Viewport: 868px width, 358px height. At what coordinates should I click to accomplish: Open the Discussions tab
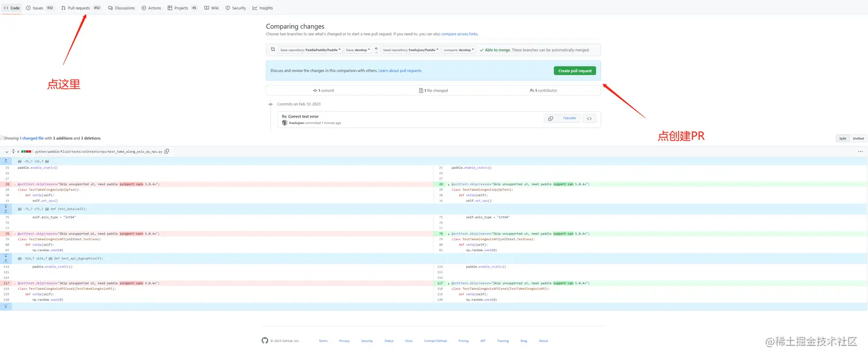[121, 8]
